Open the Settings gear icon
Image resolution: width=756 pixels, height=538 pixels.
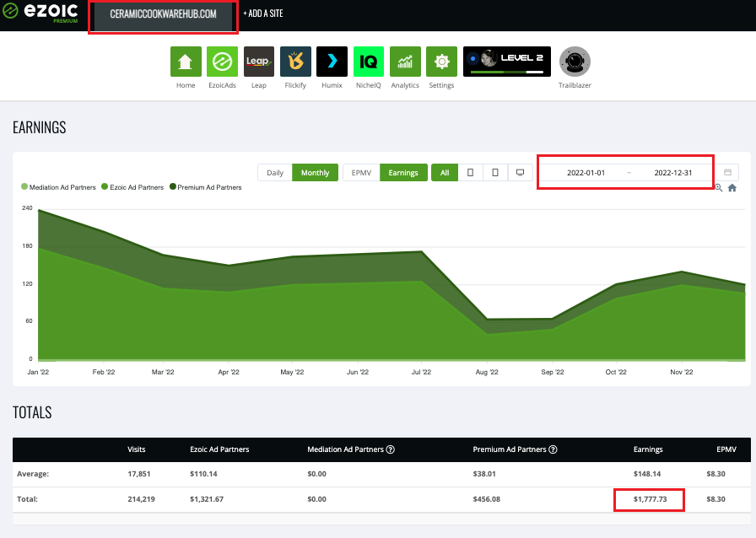[441, 62]
